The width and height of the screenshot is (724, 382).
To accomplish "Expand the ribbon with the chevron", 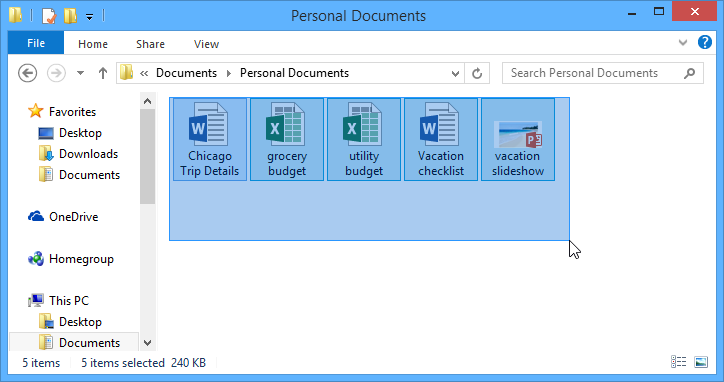I will point(683,42).
